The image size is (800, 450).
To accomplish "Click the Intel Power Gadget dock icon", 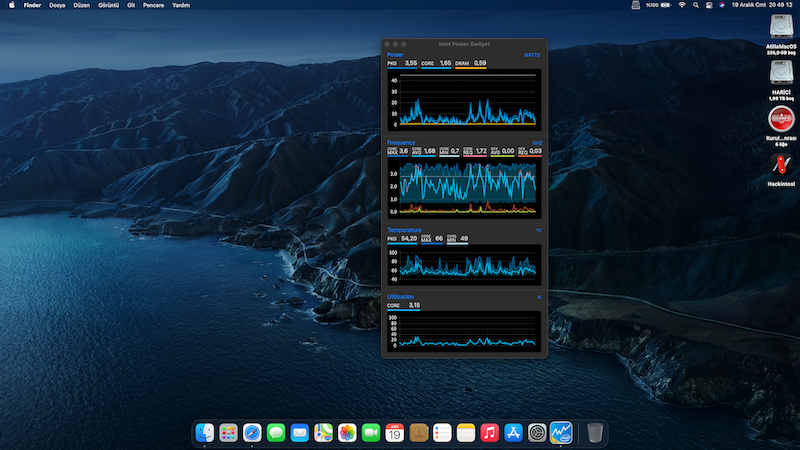I will point(561,433).
